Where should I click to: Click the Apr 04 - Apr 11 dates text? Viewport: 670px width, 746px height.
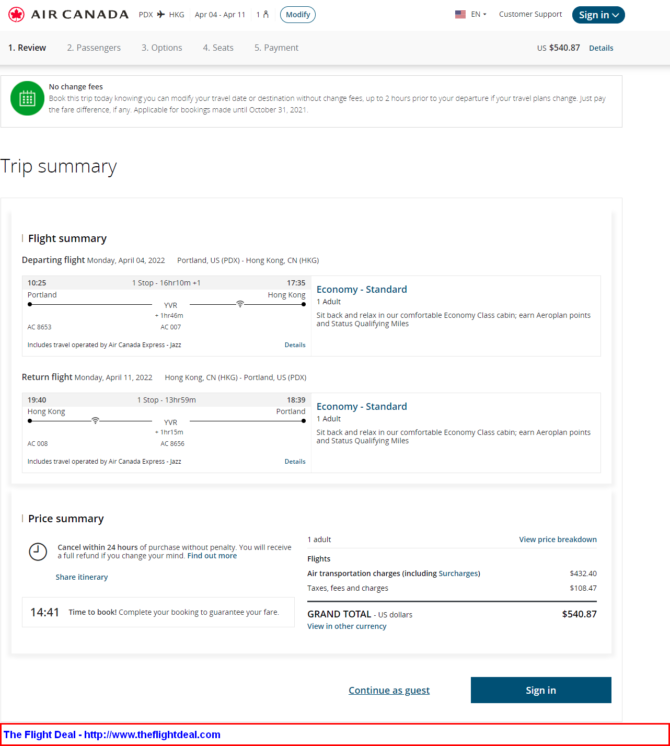pyautogui.click(x=220, y=14)
